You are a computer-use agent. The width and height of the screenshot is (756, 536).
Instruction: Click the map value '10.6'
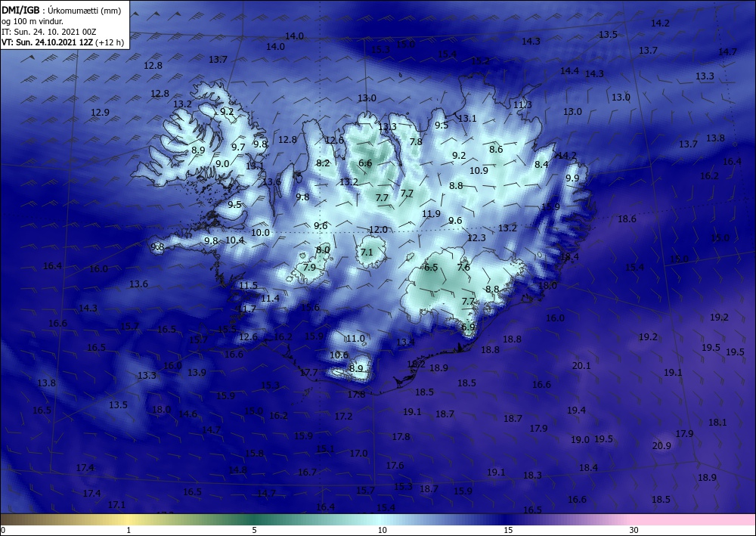(339, 355)
